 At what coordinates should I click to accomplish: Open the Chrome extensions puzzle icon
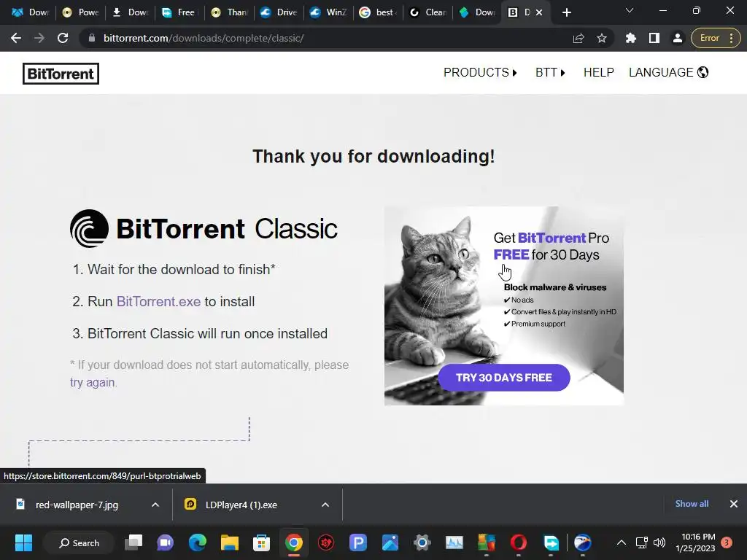click(x=631, y=38)
